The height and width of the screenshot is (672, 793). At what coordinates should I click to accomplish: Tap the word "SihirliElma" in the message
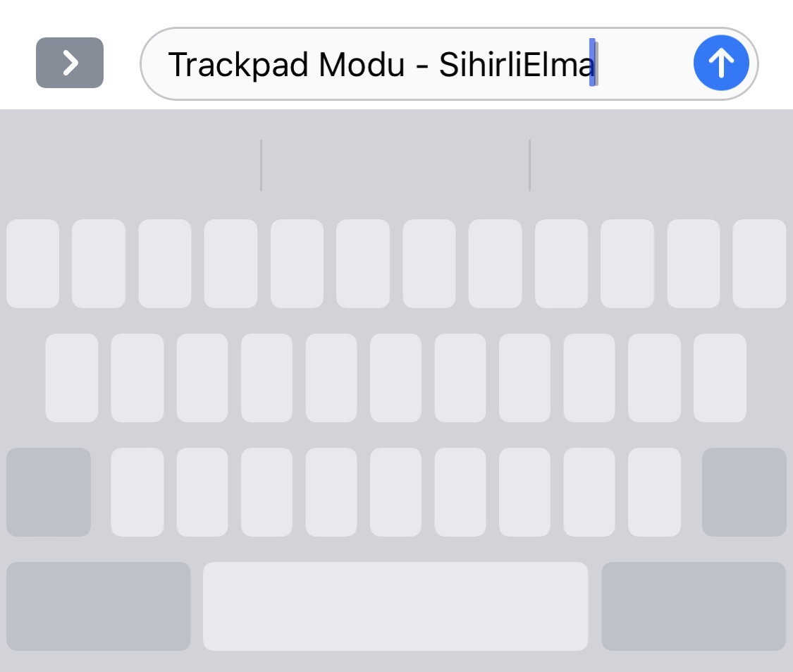click(516, 66)
